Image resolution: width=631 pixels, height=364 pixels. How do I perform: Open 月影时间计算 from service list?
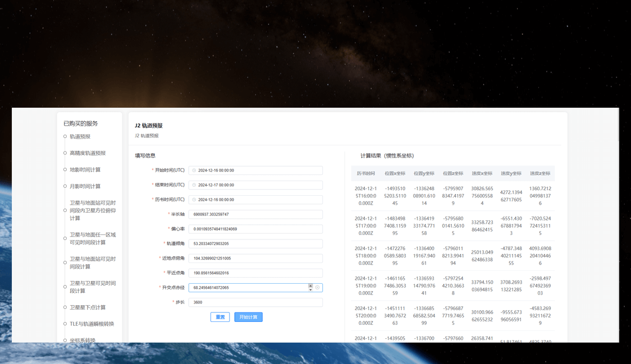[x=85, y=186]
